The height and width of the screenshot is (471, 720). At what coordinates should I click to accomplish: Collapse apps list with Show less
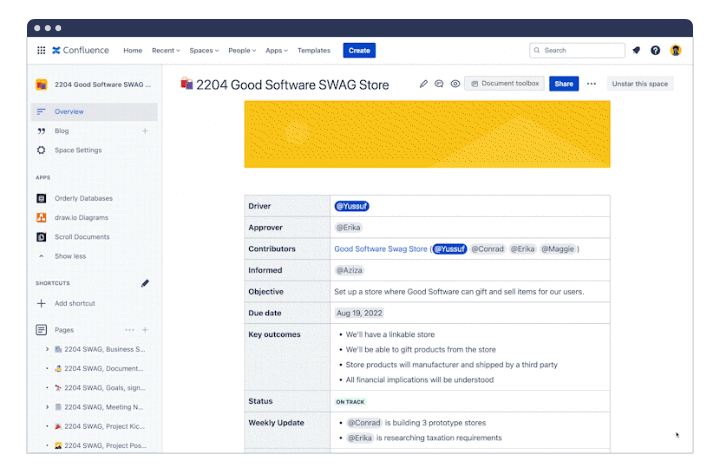click(x=70, y=256)
